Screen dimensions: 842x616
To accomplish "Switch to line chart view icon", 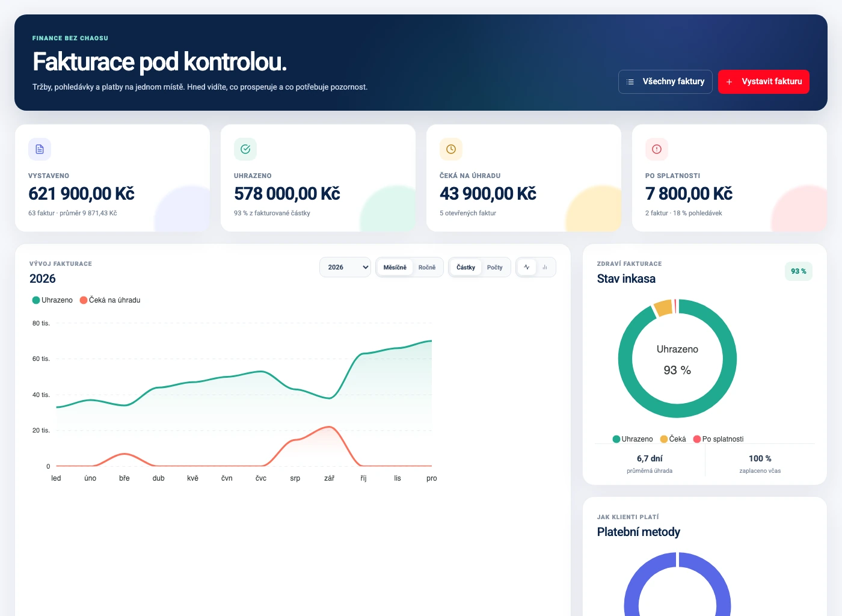I will point(527,267).
